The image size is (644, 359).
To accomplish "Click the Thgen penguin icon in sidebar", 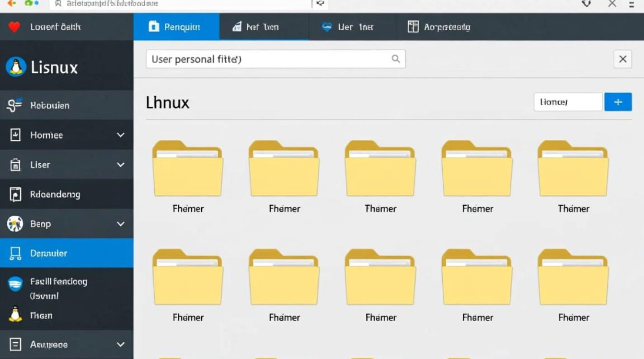I will pyautogui.click(x=16, y=315).
